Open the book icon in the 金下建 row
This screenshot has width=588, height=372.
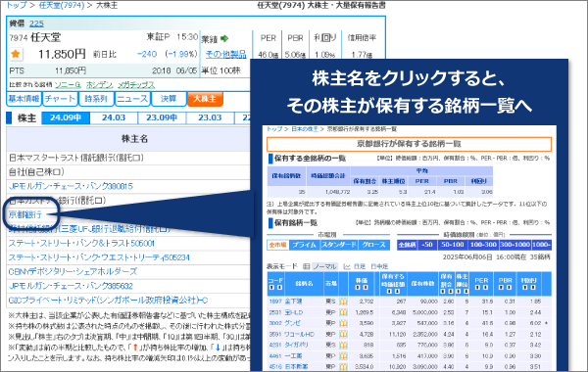343,302
